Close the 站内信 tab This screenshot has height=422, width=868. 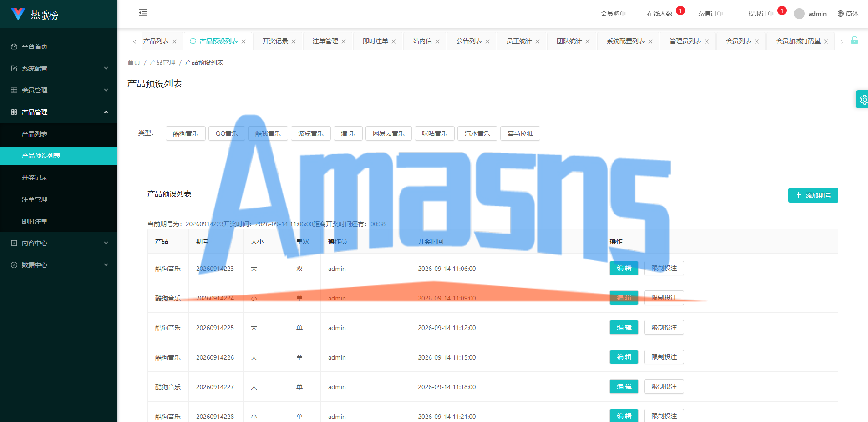[x=437, y=41]
